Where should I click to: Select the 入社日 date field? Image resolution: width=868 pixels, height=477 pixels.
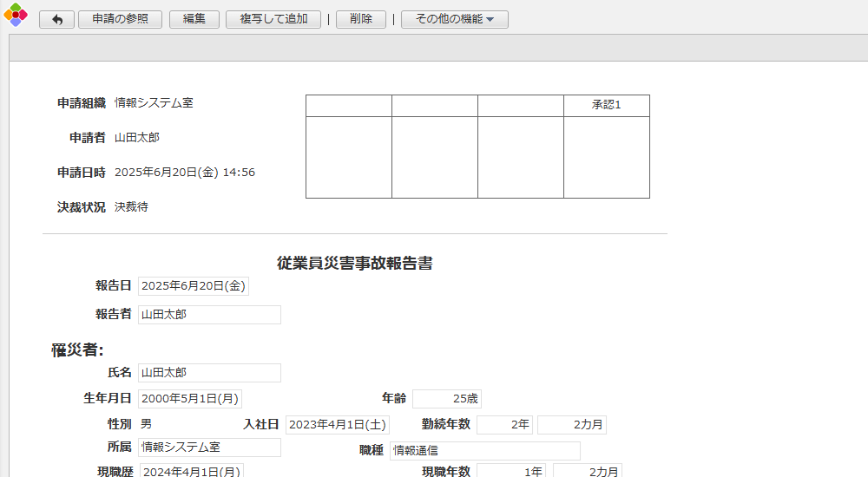coord(337,425)
